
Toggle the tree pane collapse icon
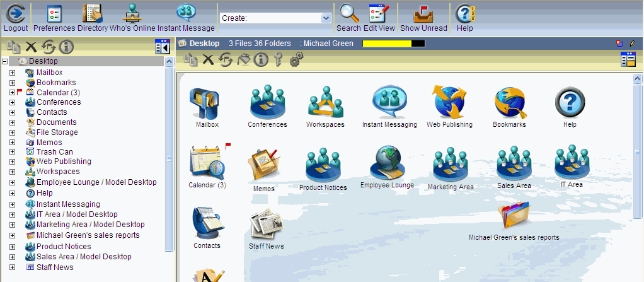click(x=163, y=47)
